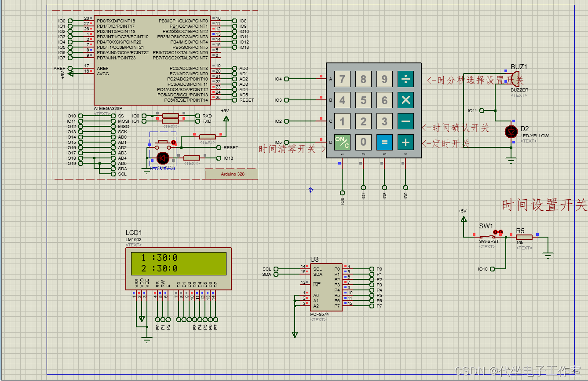This screenshot has height=381, width=588.
Task: Select the SCL terminal left of U3
Action: coord(276,269)
